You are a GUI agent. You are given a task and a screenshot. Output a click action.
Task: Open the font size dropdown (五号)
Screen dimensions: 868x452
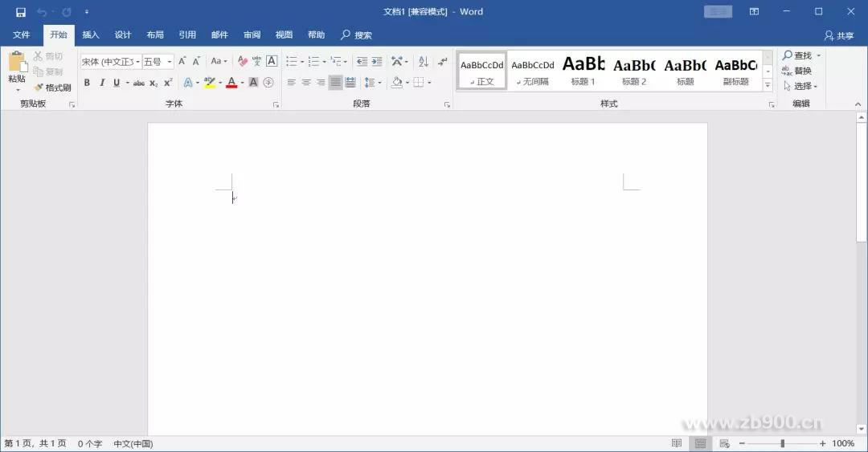click(x=170, y=61)
